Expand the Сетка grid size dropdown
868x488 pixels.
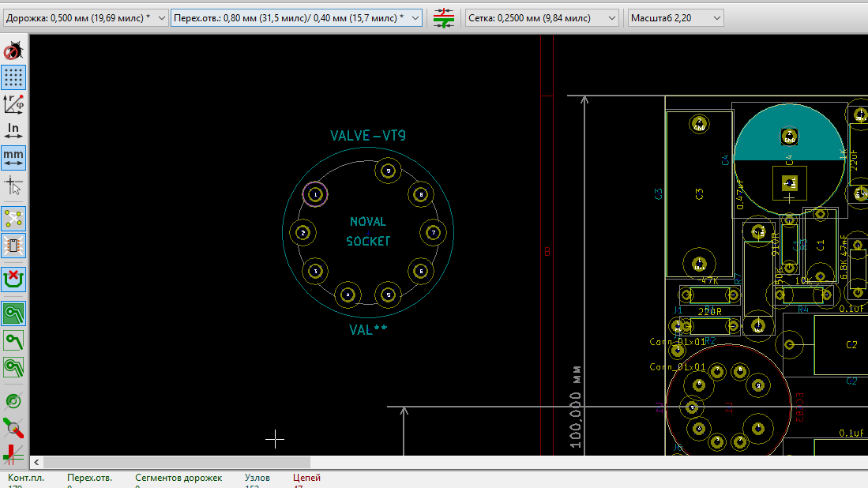(x=542, y=17)
